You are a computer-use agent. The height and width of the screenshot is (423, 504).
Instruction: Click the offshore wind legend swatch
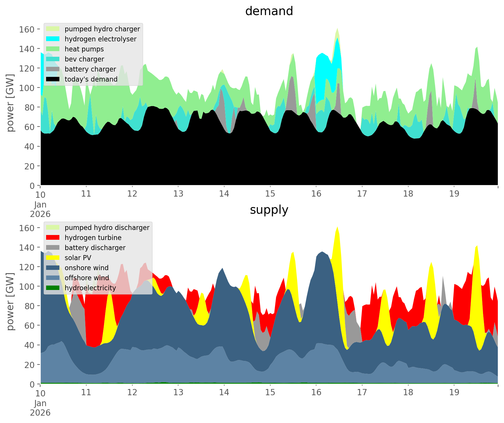(x=53, y=278)
